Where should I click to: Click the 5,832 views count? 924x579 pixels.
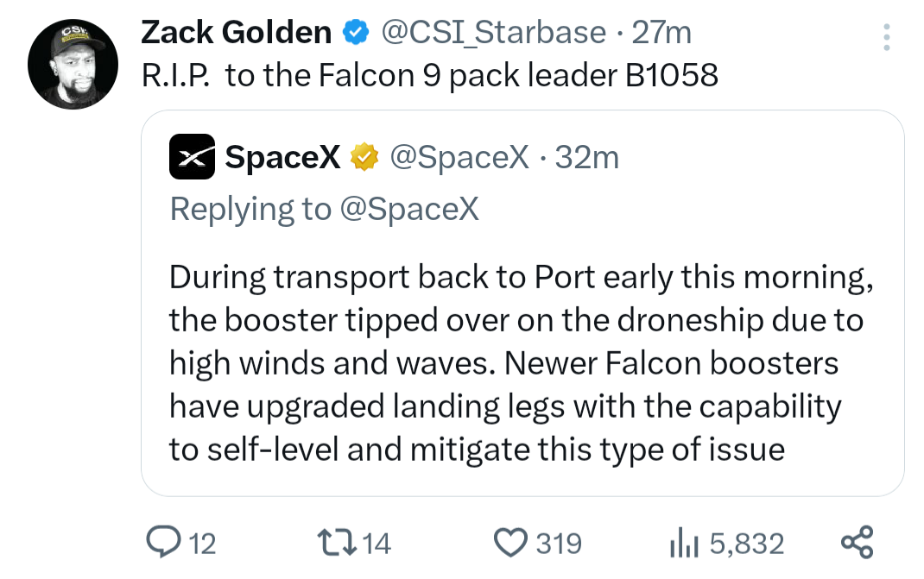[746, 544]
